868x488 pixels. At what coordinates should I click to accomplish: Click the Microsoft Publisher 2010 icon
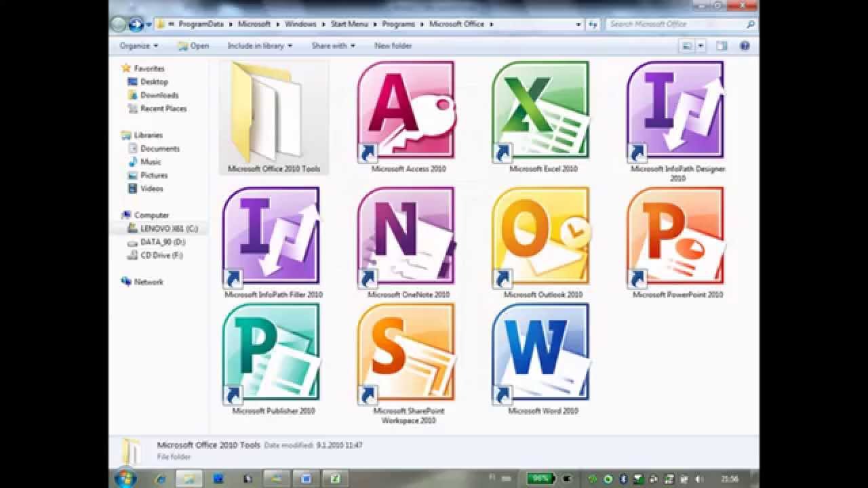[x=271, y=352]
